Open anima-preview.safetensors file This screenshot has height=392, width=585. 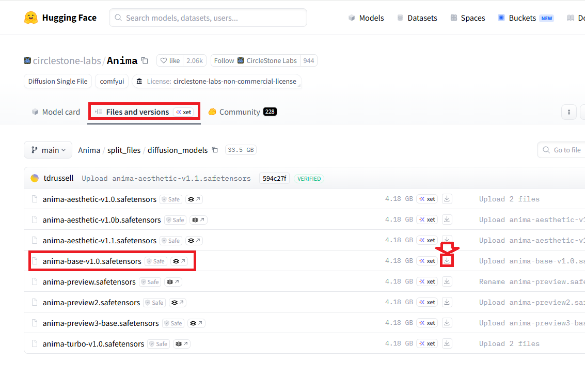tap(89, 282)
